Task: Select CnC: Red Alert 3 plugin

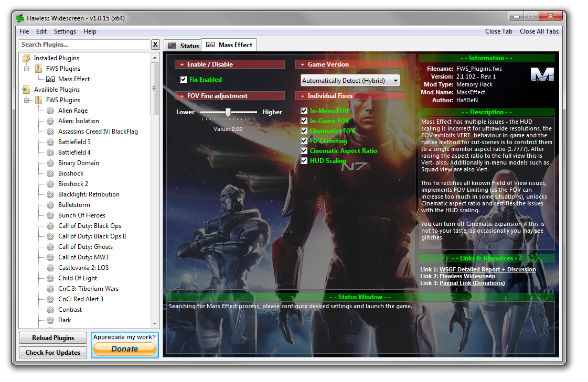Action: (x=81, y=299)
